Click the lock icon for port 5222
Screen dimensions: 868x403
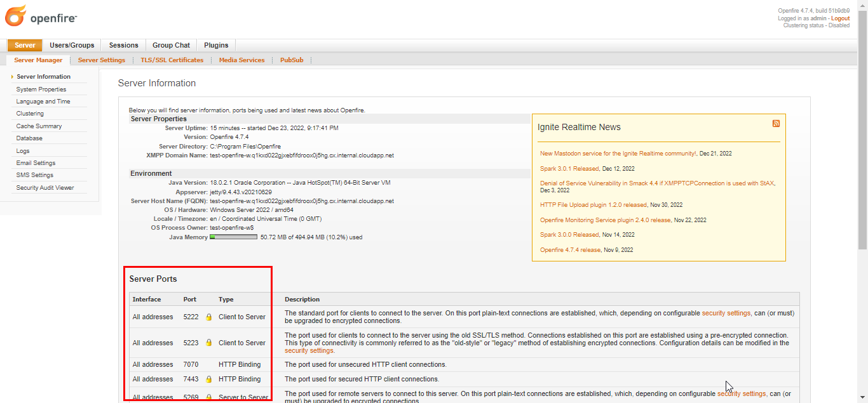point(208,317)
